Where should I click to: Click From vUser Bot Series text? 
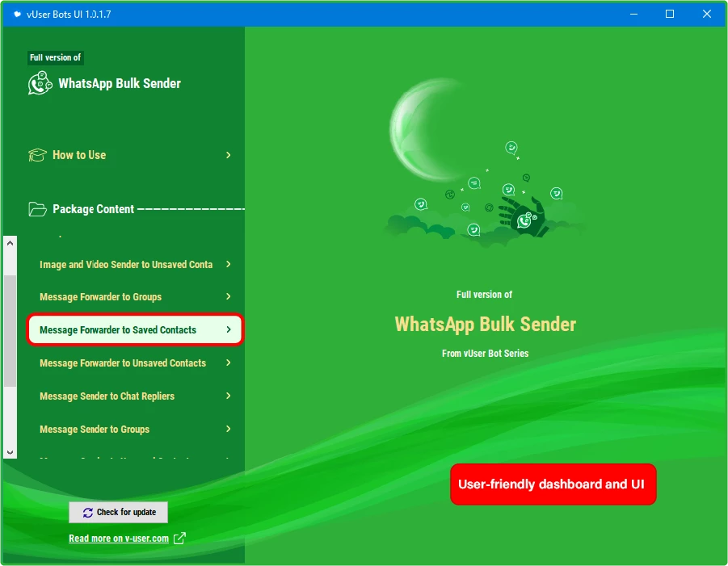point(485,354)
